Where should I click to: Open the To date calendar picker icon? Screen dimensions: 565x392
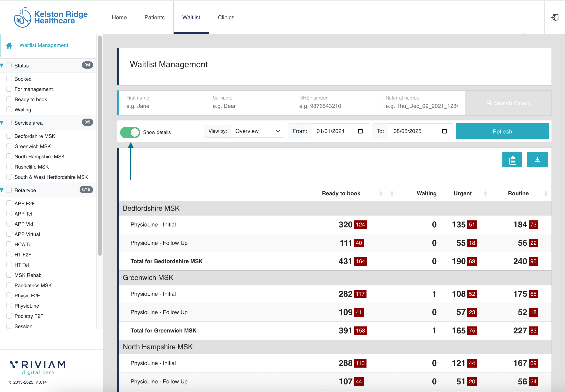[x=444, y=131]
